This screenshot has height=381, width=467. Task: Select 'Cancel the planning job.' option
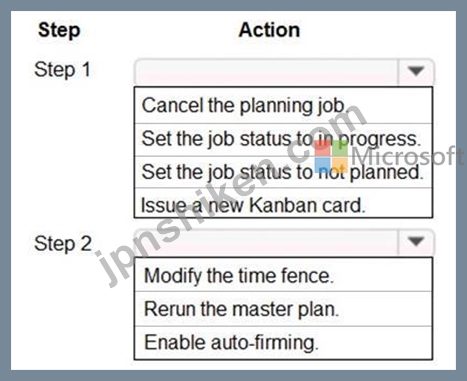(283, 105)
